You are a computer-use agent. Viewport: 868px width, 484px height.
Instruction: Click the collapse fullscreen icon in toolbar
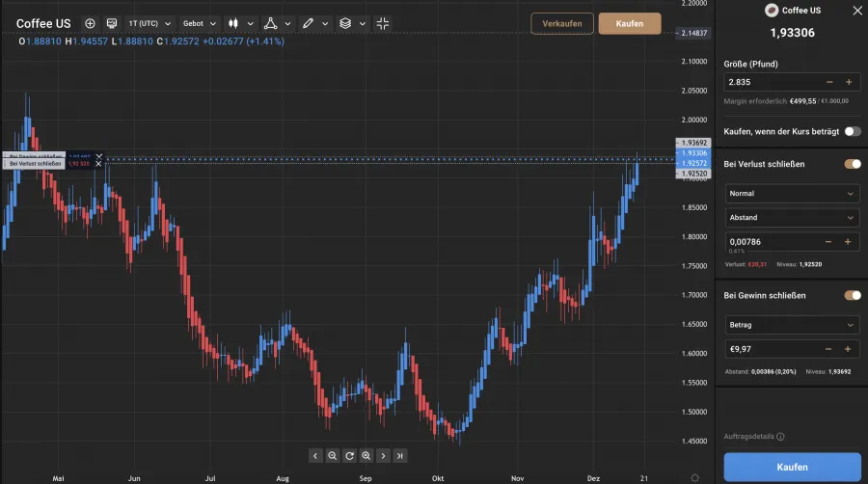[x=383, y=23]
